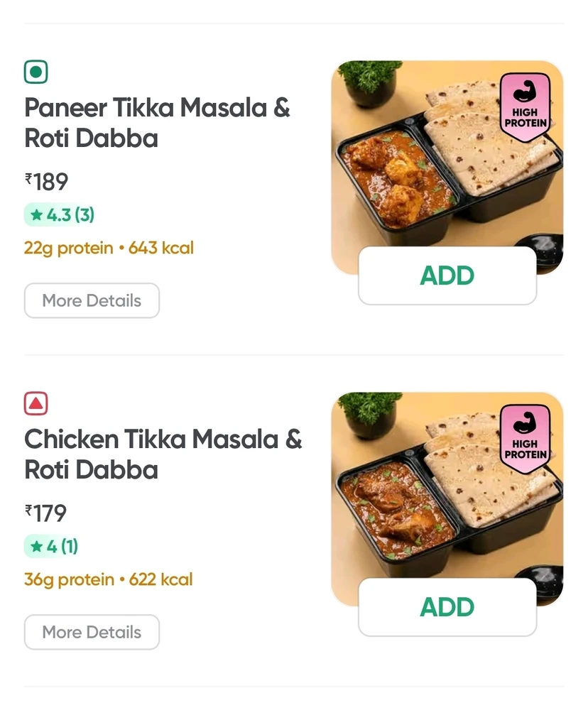The width and height of the screenshot is (588, 710).
Task: Click the ₹189 price
Action: click(x=46, y=182)
